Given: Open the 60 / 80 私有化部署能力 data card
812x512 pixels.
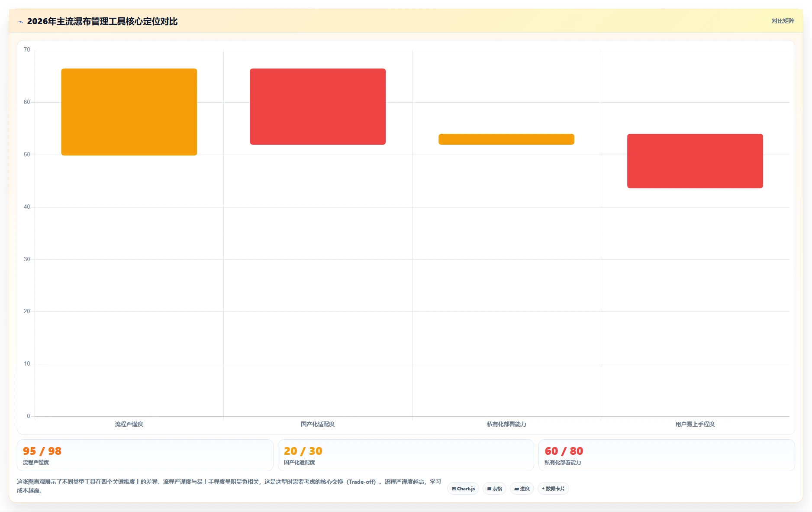Looking at the screenshot, I should point(667,455).
